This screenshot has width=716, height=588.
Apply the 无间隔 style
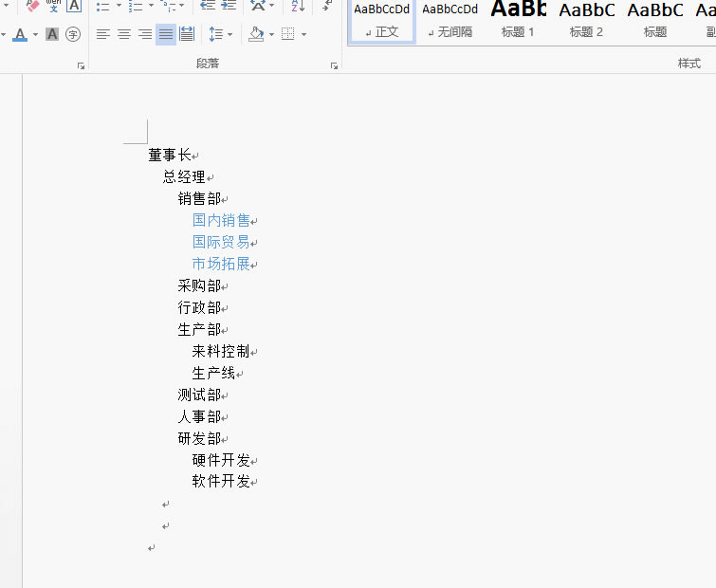tap(450, 20)
